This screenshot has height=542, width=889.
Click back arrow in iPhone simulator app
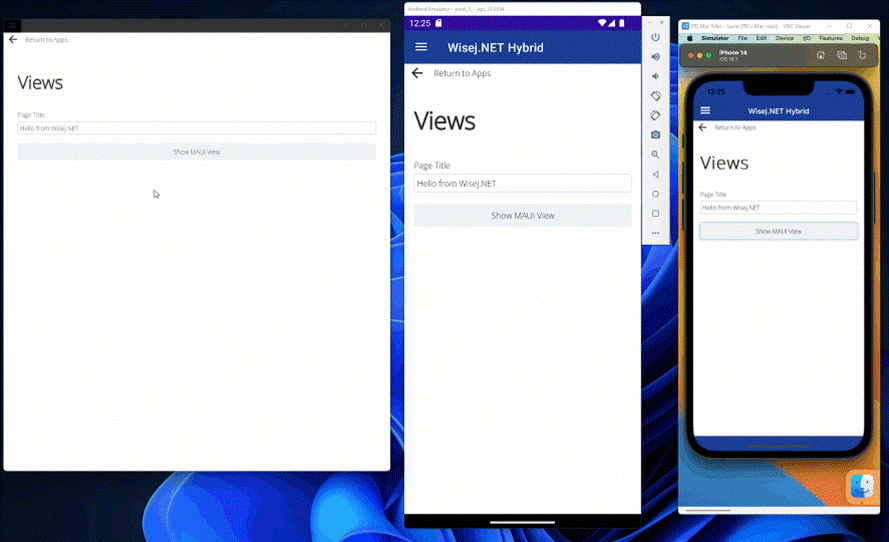(702, 128)
